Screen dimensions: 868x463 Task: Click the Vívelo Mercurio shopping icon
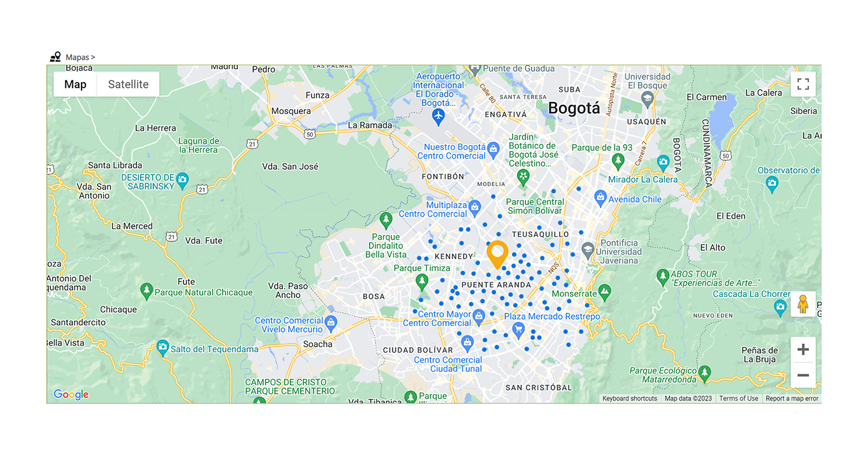(330, 322)
